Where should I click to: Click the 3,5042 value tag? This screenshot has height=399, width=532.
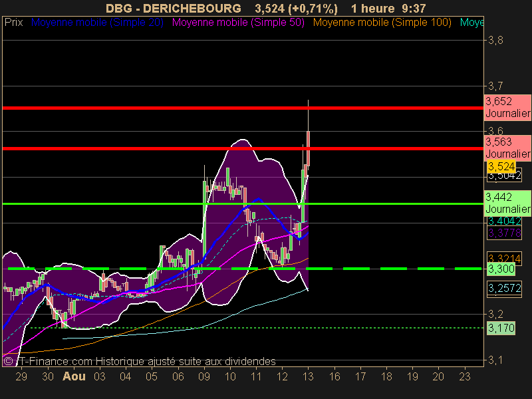coord(504,176)
